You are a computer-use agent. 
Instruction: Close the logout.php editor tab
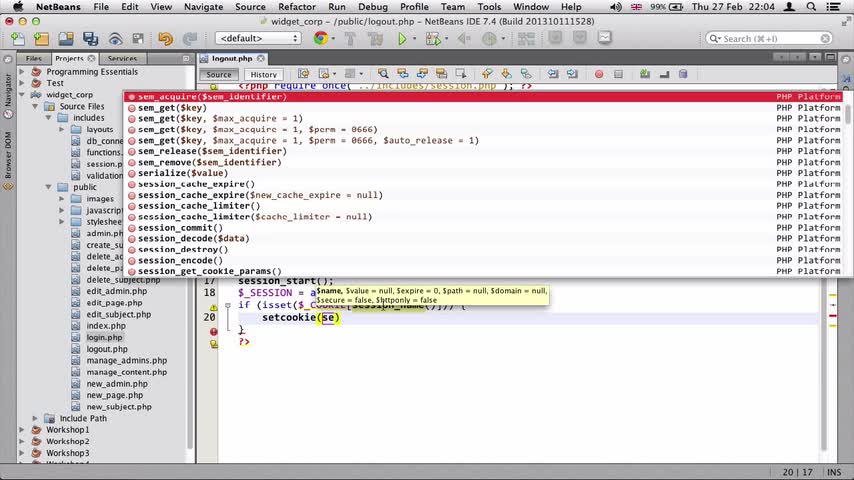(x=261, y=58)
